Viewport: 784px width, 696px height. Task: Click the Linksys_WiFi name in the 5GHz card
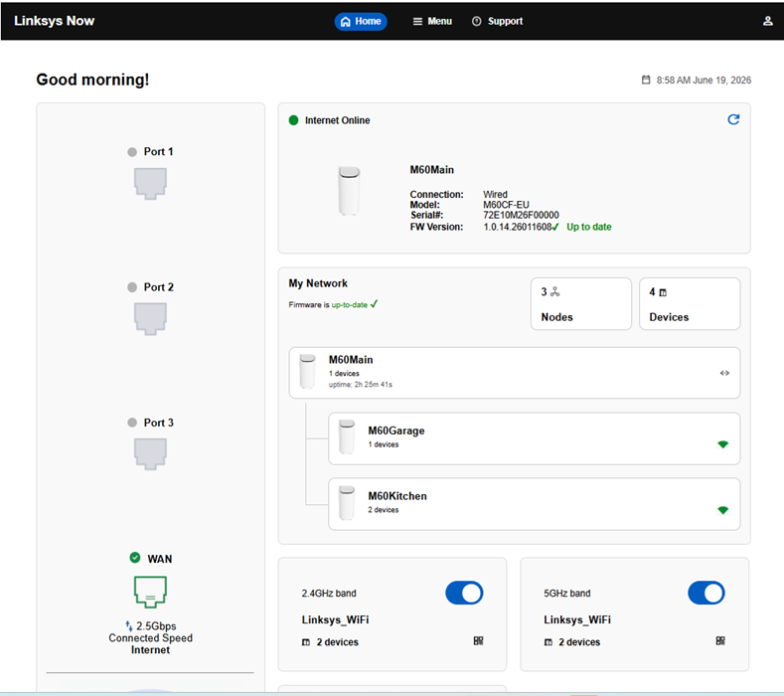(x=577, y=619)
